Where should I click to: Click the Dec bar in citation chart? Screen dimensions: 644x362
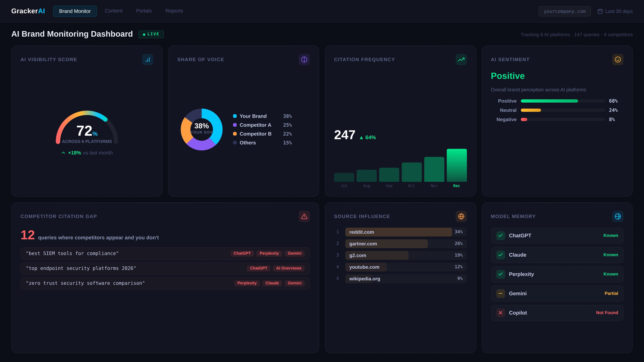pyautogui.click(x=456, y=165)
